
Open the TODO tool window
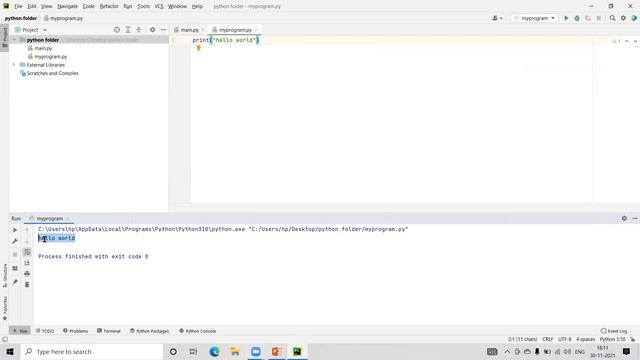pyautogui.click(x=45, y=331)
